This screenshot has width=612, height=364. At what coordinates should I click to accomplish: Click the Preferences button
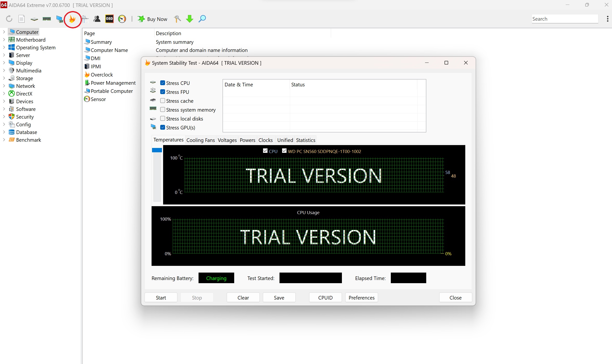click(x=361, y=297)
